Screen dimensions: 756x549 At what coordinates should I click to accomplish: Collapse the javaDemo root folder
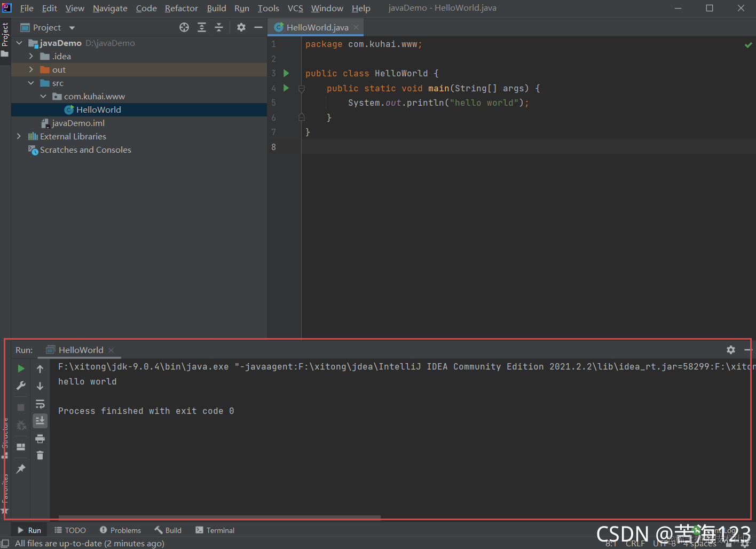click(x=19, y=43)
